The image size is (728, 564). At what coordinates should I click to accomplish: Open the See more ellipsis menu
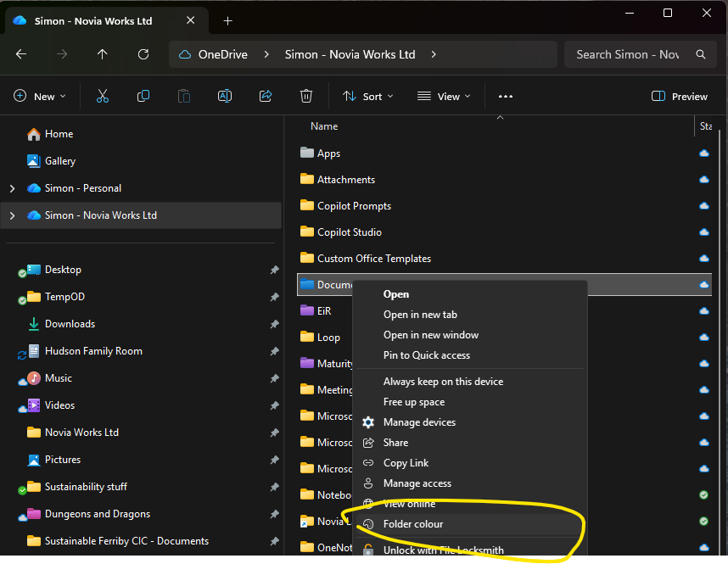click(x=506, y=97)
